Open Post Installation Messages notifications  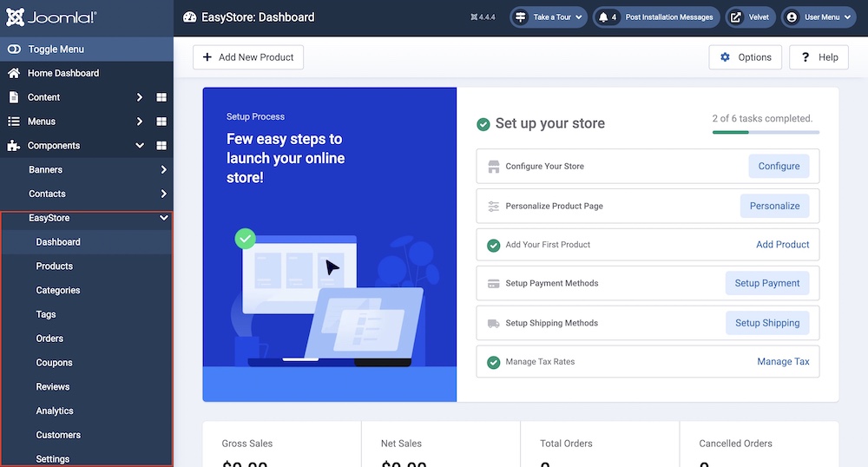pos(656,17)
